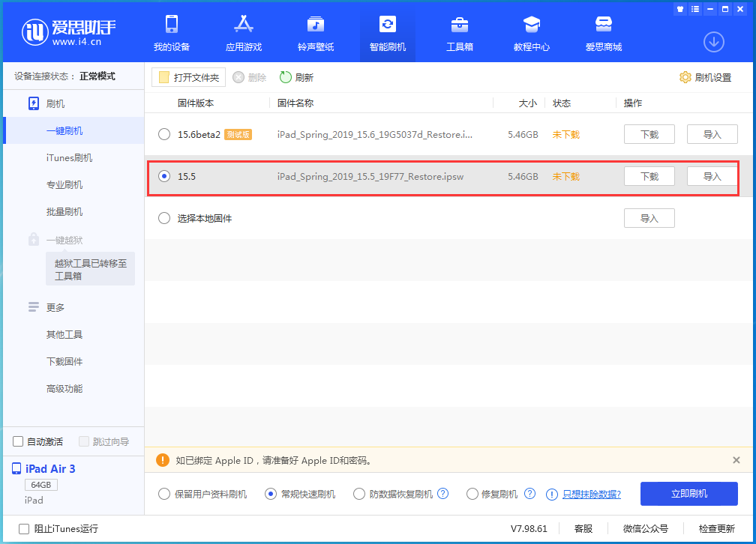Choose 保留用户资料刷机 option
This screenshot has width=756, height=544.
pos(164,494)
